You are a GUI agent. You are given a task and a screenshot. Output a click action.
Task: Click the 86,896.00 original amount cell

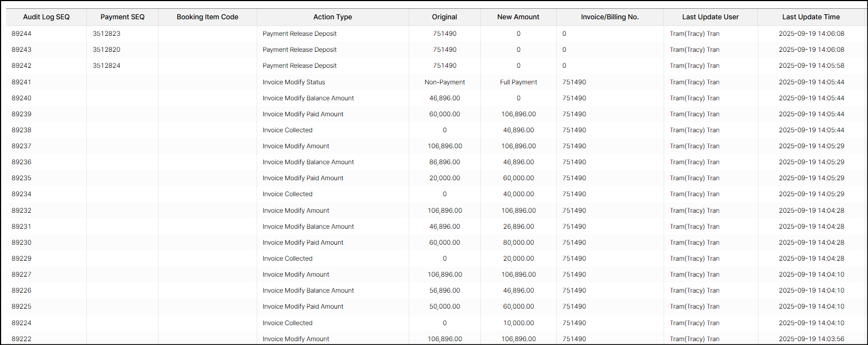(x=444, y=162)
